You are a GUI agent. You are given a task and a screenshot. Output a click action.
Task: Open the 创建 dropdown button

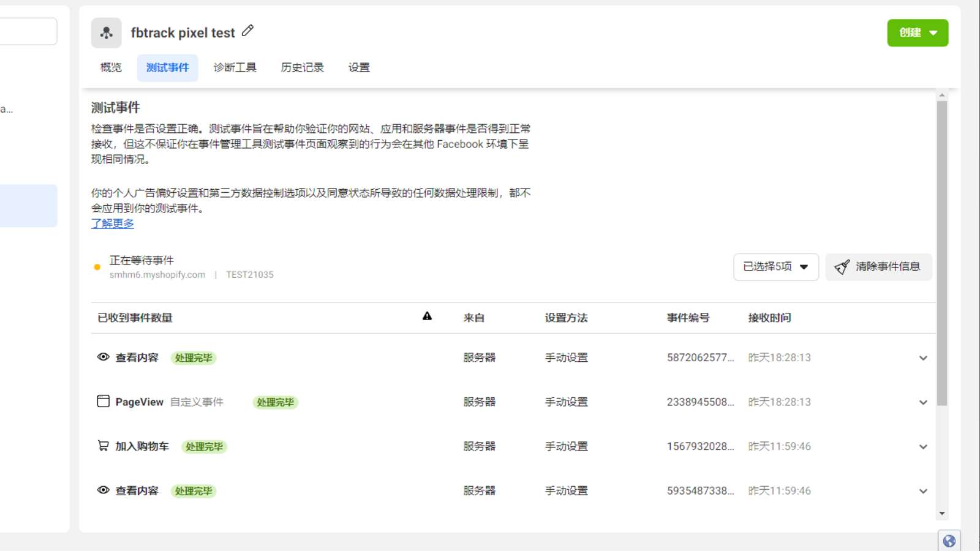click(918, 33)
